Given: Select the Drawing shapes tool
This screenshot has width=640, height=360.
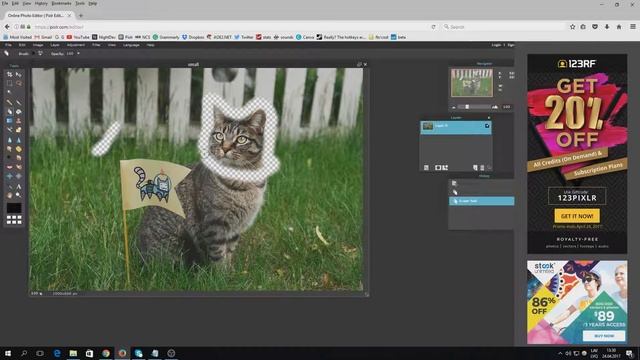Looking at the screenshot, I should (18, 130).
